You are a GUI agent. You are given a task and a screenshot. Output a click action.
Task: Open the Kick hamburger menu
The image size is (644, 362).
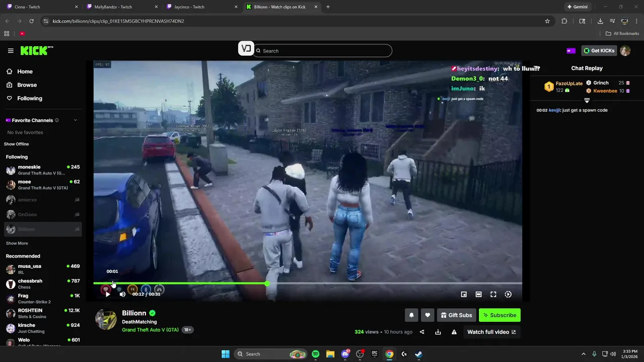click(x=11, y=51)
